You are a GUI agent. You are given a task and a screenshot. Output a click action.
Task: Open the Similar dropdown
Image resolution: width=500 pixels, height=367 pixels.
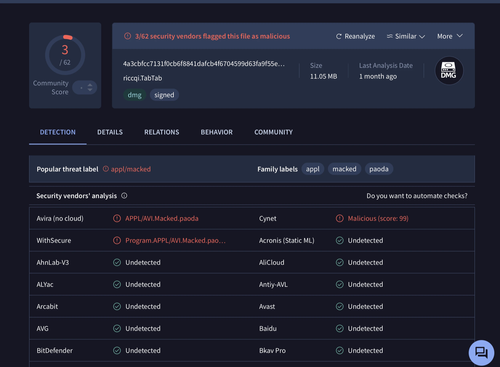click(x=406, y=36)
